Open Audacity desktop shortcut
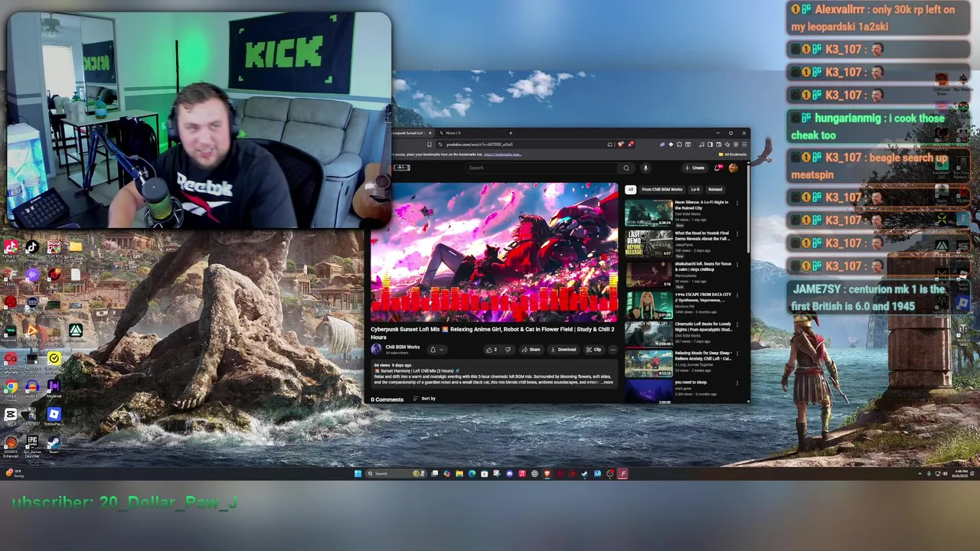The width and height of the screenshot is (980, 551). click(32, 388)
